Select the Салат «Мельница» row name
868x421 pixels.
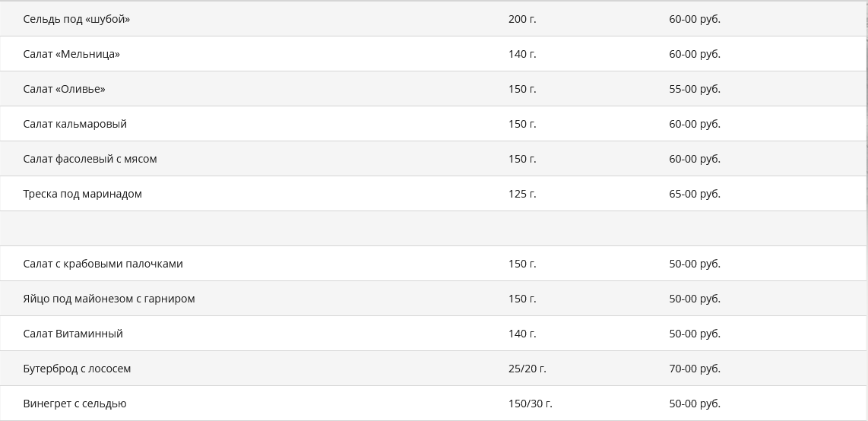click(71, 54)
